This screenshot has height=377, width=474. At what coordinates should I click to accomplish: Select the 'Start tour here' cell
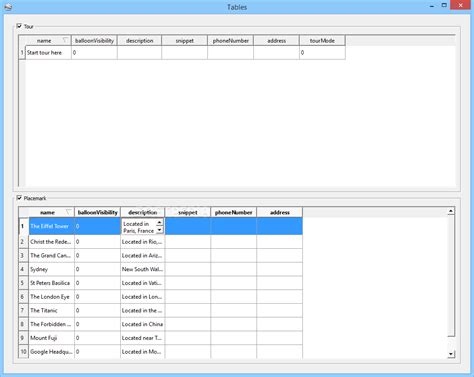[x=48, y=53]
